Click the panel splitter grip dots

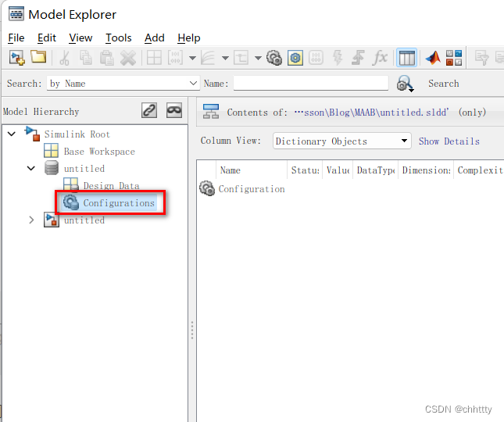[192, 330]
